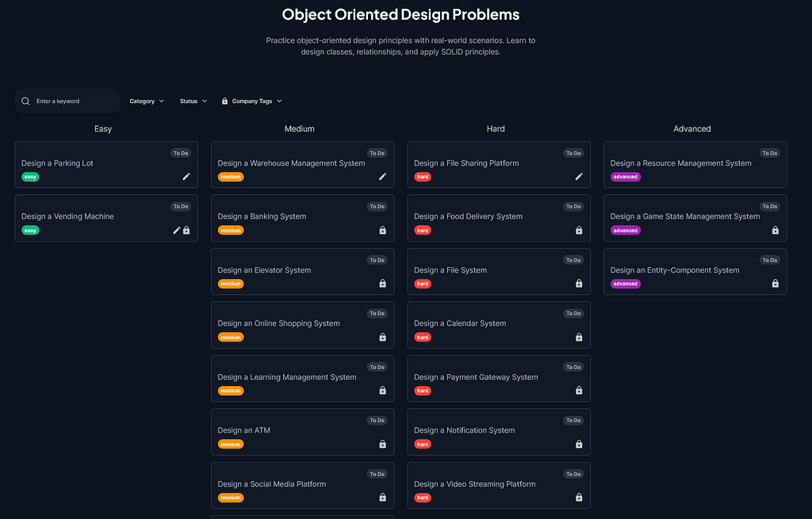Click the lock icon on Design an Elevator System
This screenshot has width=812, height=519.
click(383, 284)
